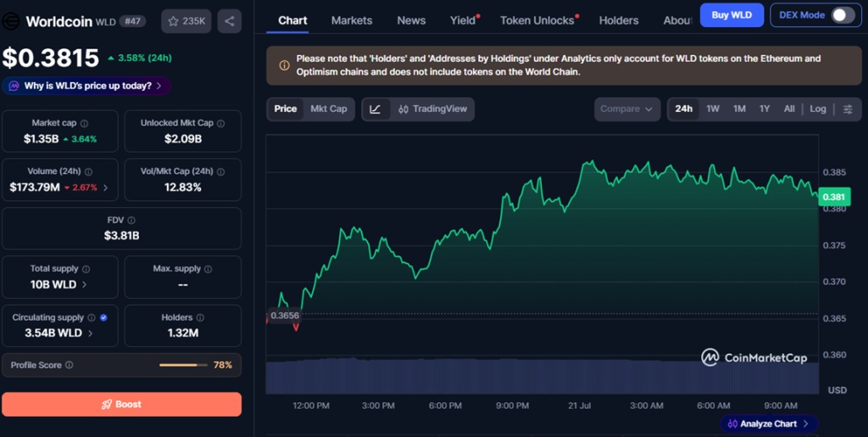Switch to the Holders tab
Viewport: 868px width, 437px height.
(x=618, y=20)
